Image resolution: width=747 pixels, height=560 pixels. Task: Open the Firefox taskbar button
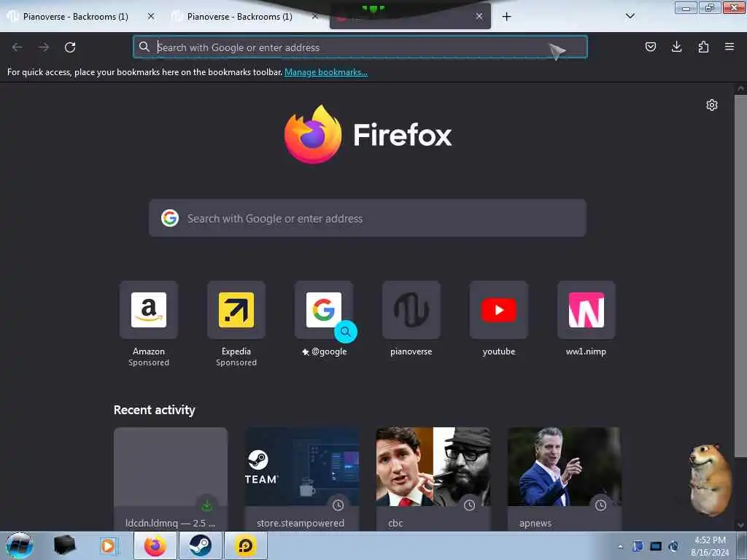(155, 545)
